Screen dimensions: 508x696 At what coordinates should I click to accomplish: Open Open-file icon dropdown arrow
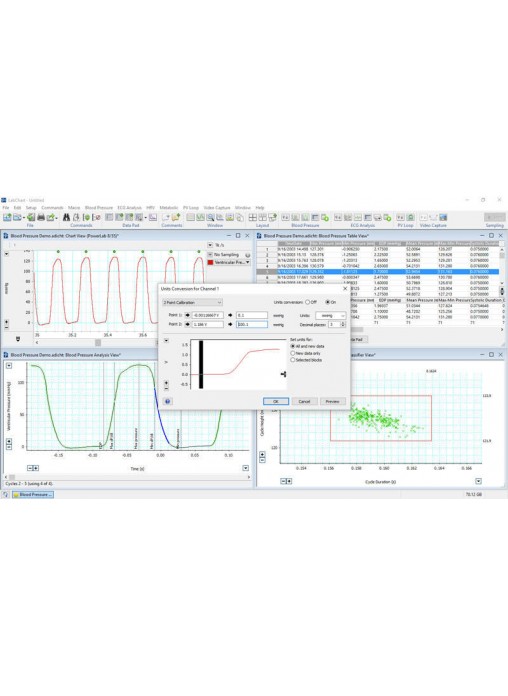[24, 218]
